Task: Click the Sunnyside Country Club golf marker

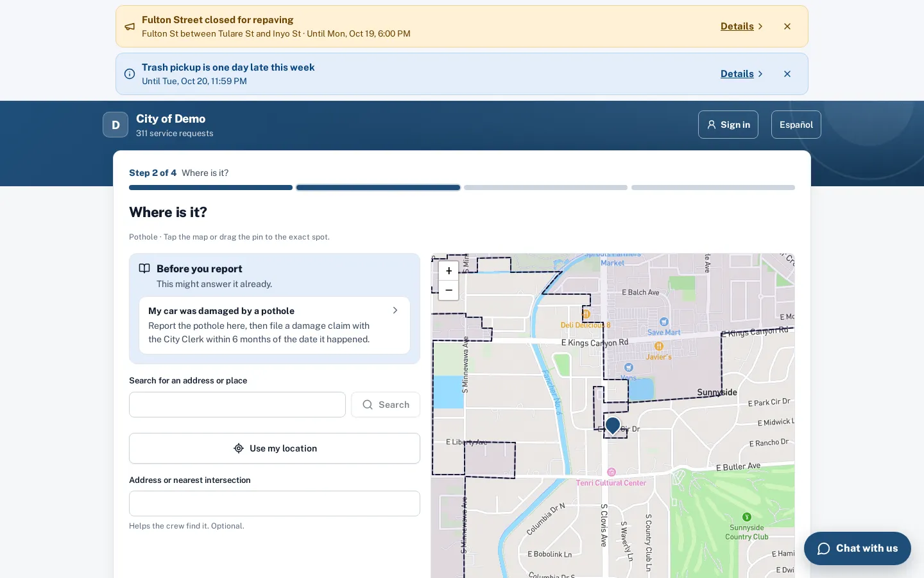Action: click(x=747, y=517)
